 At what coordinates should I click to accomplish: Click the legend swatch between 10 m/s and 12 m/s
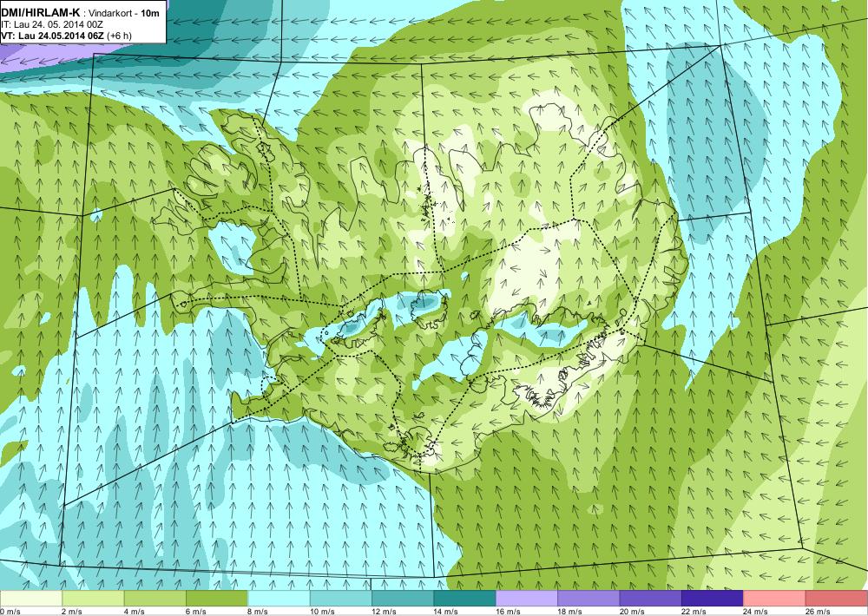pos(341,599)
